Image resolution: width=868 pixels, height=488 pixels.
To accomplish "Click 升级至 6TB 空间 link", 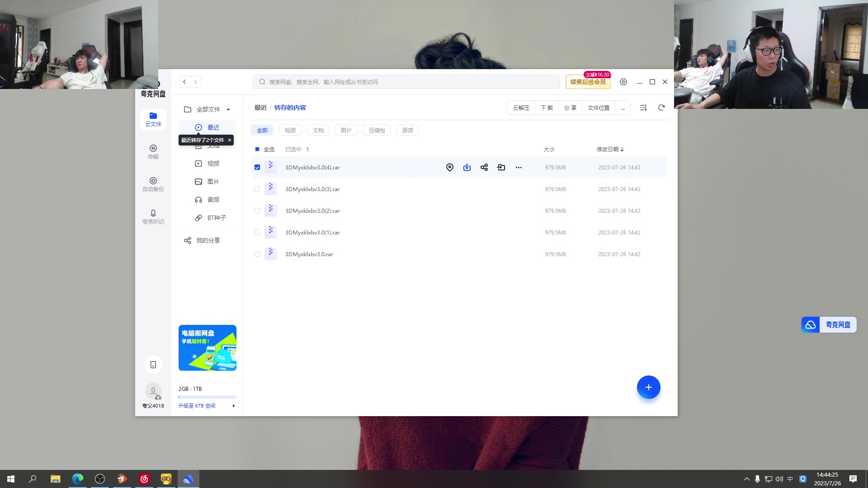I will [x=197, y=406].
